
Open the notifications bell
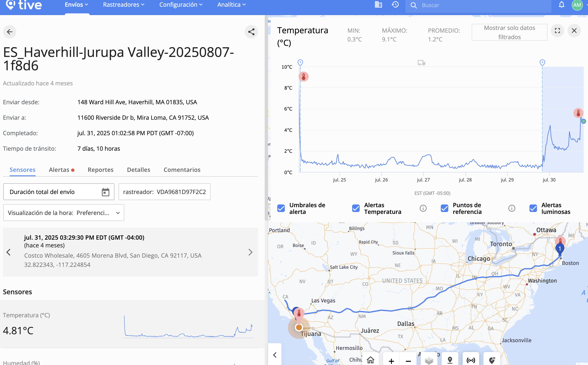pyautogui.click(x=561, y=5)
